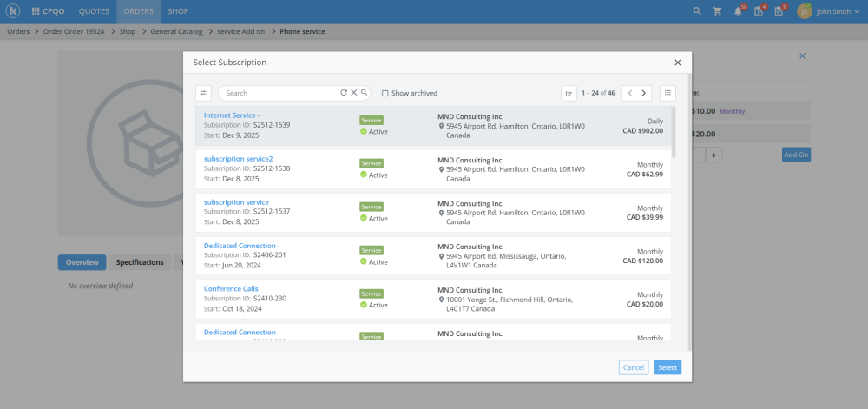Enable the Show archived checkbox
Image resolution: width=868 pixels, height=409 pixels.
[385, 93]
